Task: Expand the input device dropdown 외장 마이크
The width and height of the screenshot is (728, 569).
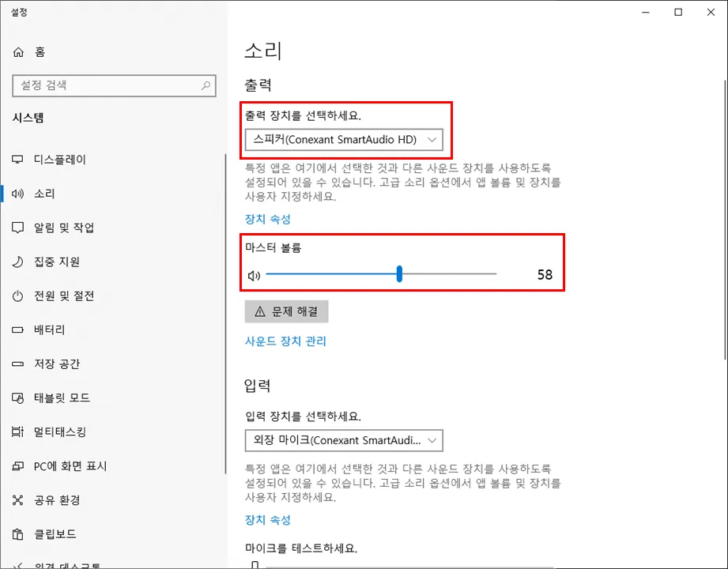Action: coord(345,440)
